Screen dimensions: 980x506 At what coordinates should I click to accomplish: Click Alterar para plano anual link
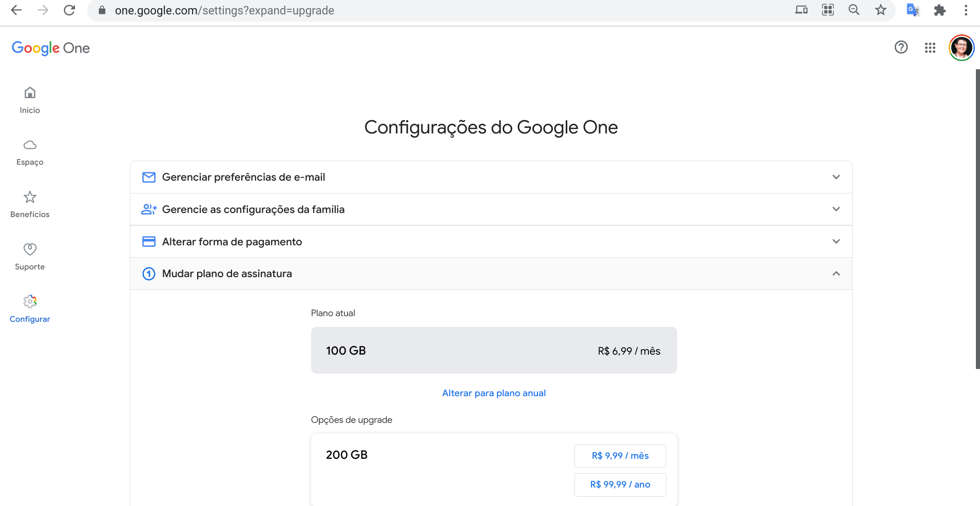(x=494, y=393)
